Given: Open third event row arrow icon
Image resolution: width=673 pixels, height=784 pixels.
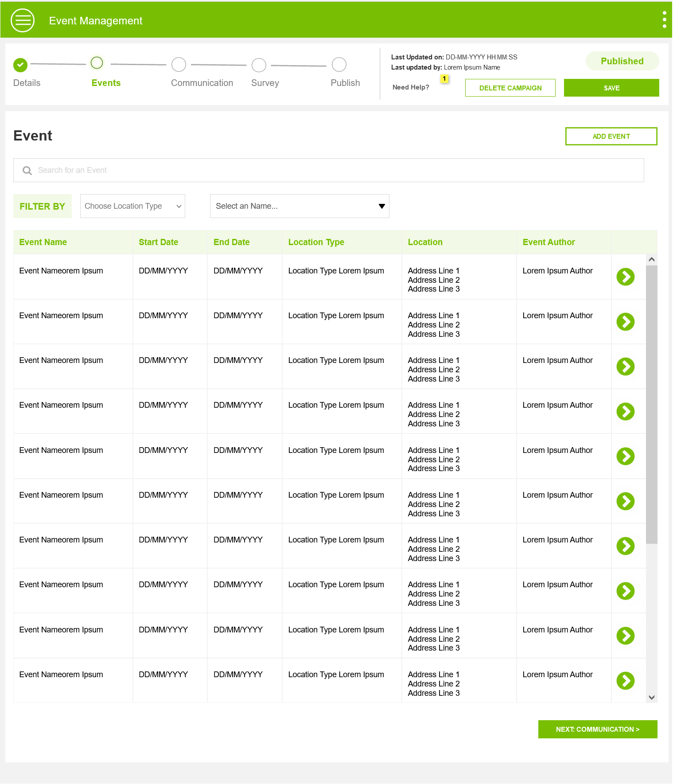Looking at the screenshot, I should pyautogui.click(x=625, y=367).
